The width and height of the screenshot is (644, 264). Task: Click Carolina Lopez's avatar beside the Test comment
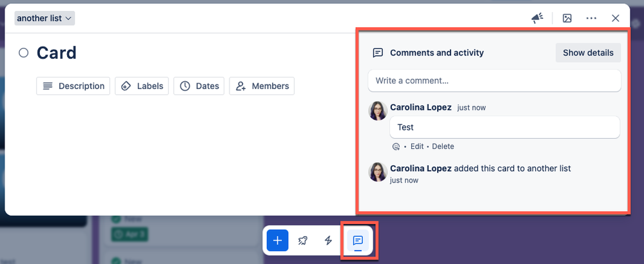[378, 110]
